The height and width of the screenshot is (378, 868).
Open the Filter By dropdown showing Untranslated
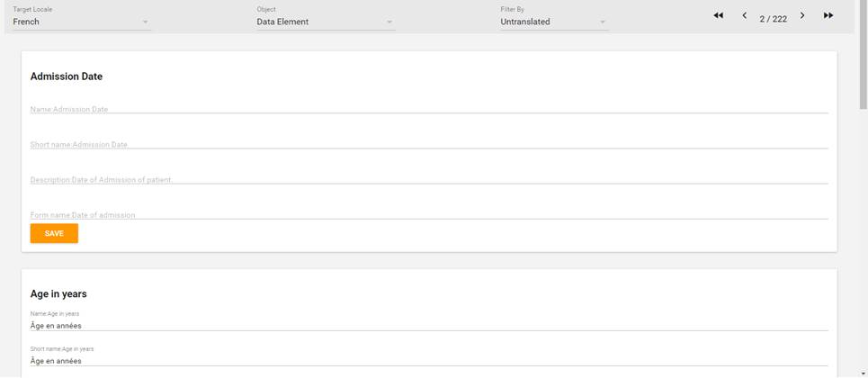[553, 22]
